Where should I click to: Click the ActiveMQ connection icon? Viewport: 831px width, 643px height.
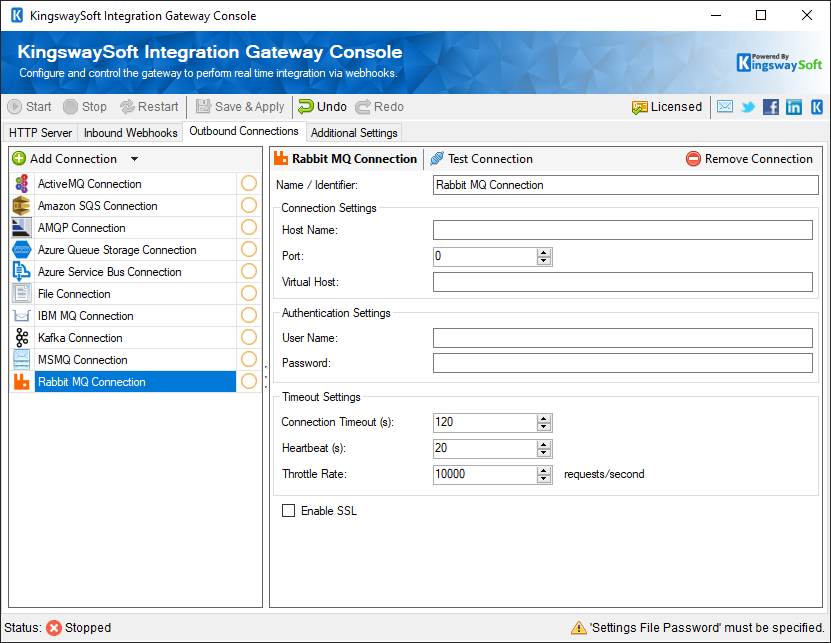click(x=22, y=183)
